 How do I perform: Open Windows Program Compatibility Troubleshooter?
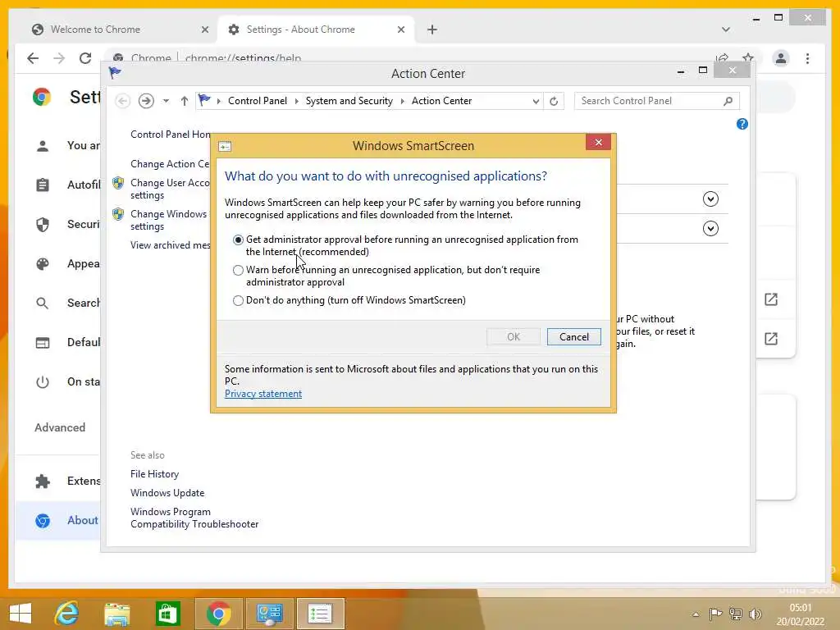tap(194, 518)
